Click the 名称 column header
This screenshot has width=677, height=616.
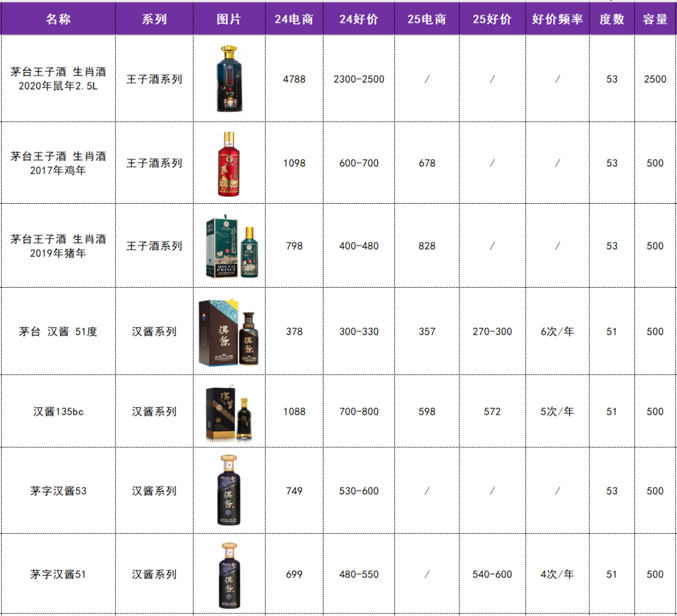pos(58,19)
